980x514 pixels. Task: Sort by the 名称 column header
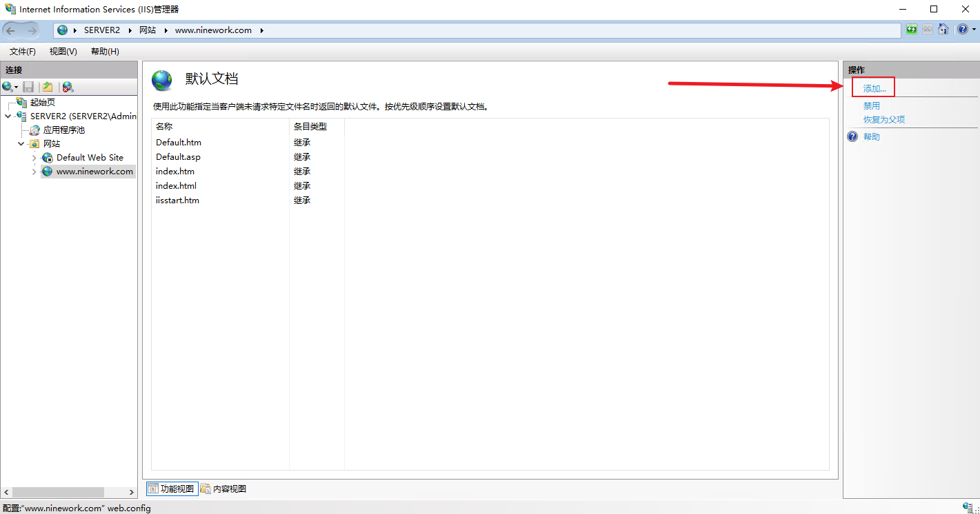(x=221, y=126)
